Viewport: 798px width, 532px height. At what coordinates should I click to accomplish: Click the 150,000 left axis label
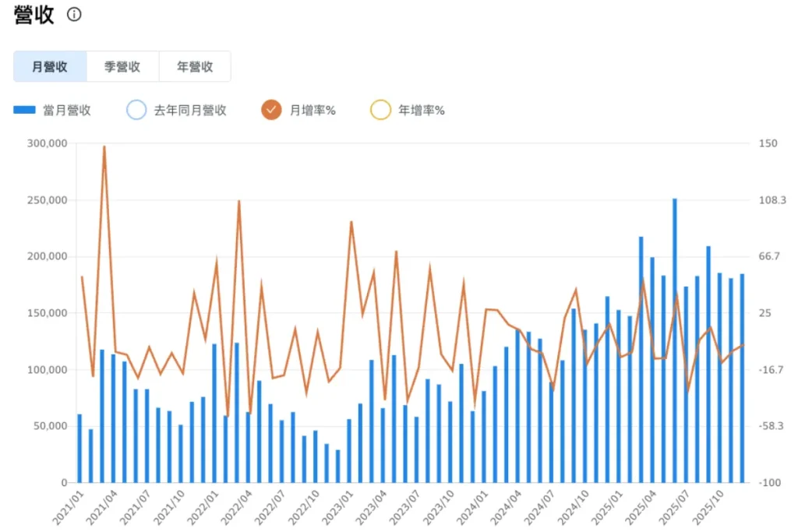click(x=48, y=313)
